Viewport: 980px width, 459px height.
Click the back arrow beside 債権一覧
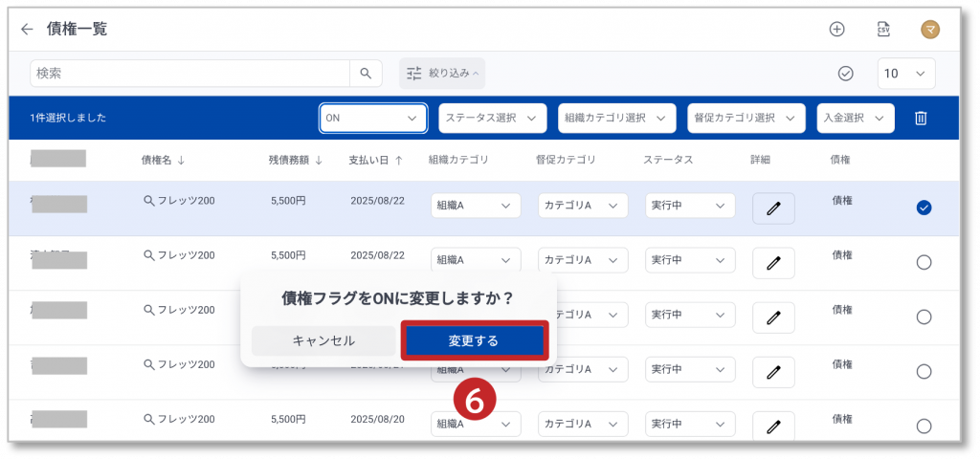click(x=27, y=29)
